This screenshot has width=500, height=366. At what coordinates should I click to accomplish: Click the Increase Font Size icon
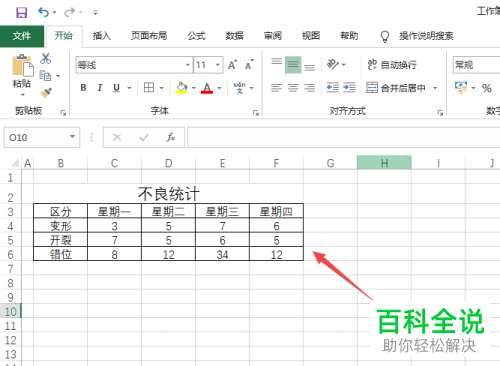pyautogui.click(x=233, y=65)
